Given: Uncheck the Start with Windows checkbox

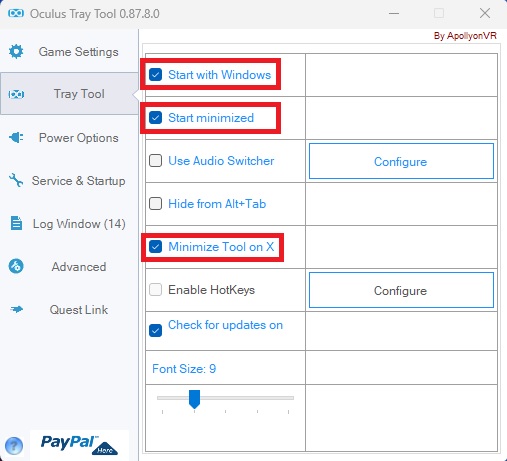Looking at the screenshot, I should click(155, 75).
